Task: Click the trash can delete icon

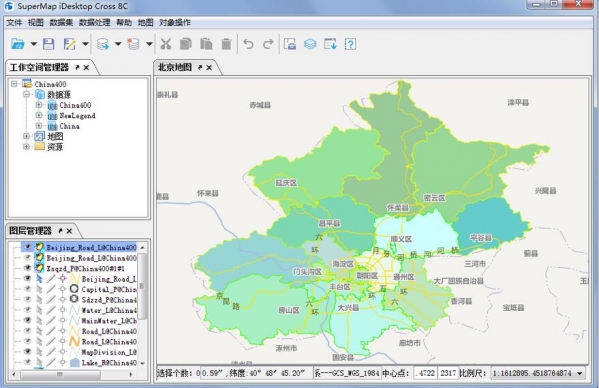Action: (226, 44)
